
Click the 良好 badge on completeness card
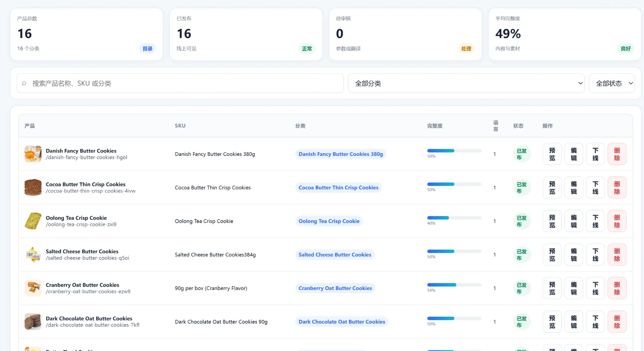tap(626, 49)
